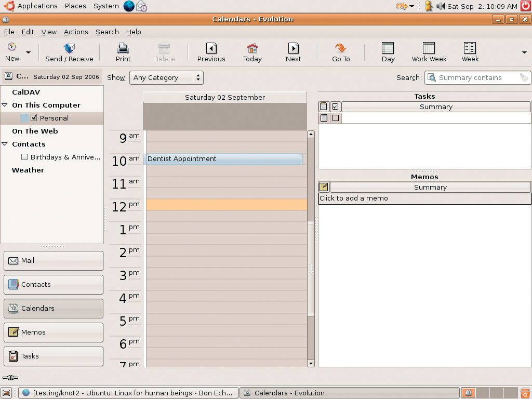Uncheck the Personal calendar checkbox
This screenshot has width=532, height=399.
(x=34, y=118)
